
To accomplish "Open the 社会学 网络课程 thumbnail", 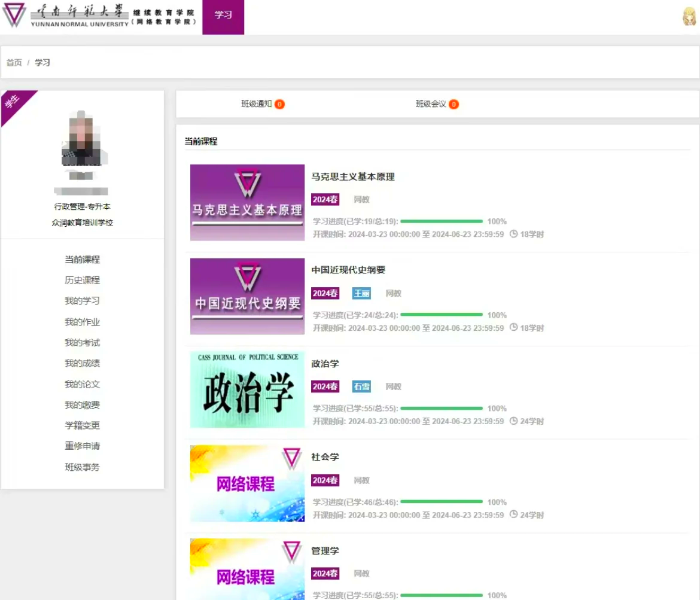I will (x=247, y=483).
